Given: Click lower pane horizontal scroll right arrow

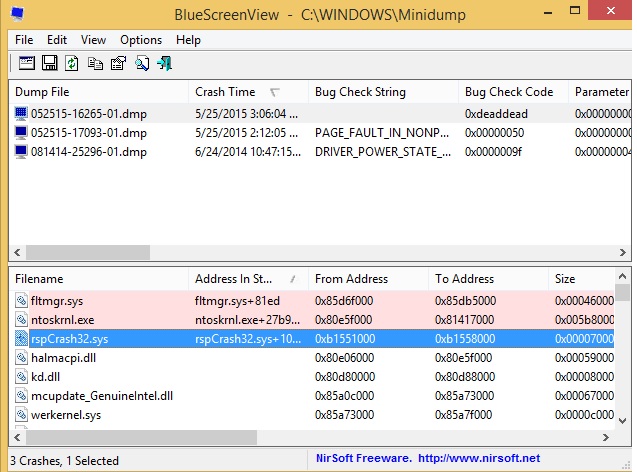Looking at the screenshot, I should [606, 437].
